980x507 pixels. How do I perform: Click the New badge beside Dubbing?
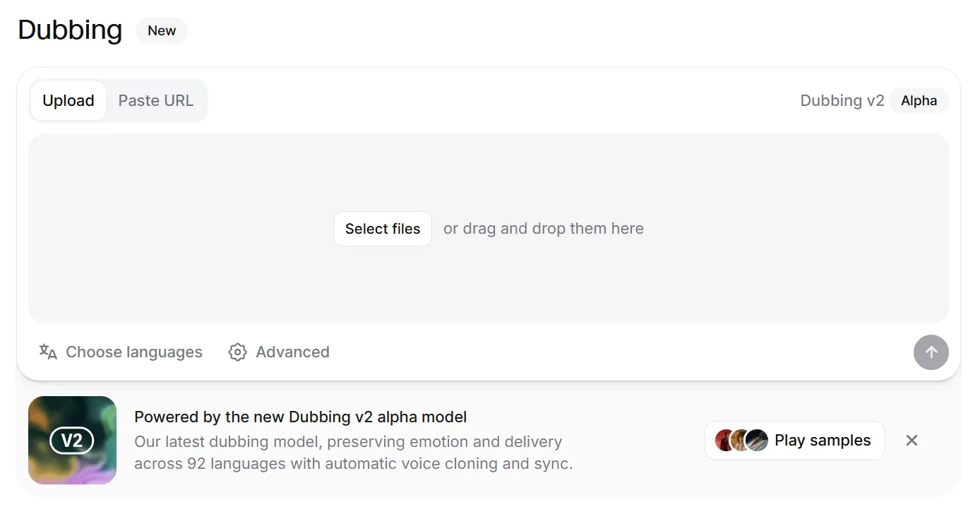point(162,30)
